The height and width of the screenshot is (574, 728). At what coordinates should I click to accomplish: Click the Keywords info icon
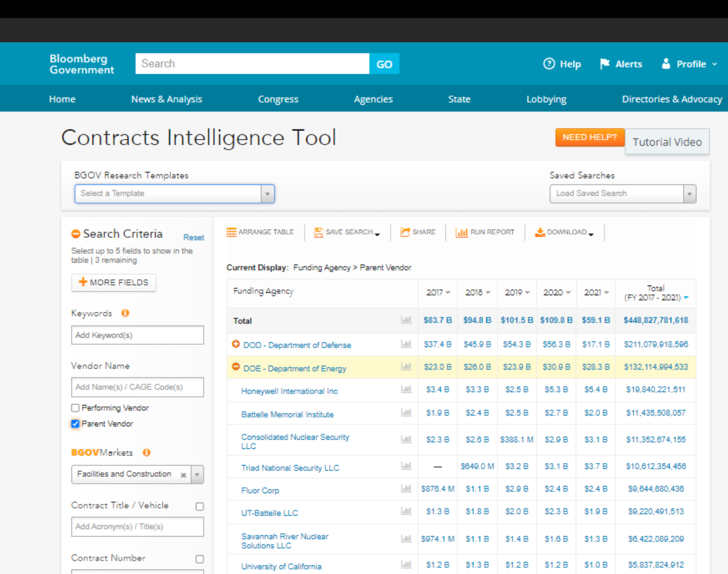tap(126, 313)
